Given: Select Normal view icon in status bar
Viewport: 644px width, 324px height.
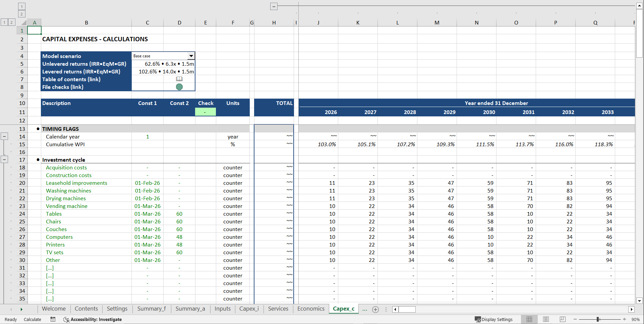Looking at the screenshot, I should click(x=529, y=319).
